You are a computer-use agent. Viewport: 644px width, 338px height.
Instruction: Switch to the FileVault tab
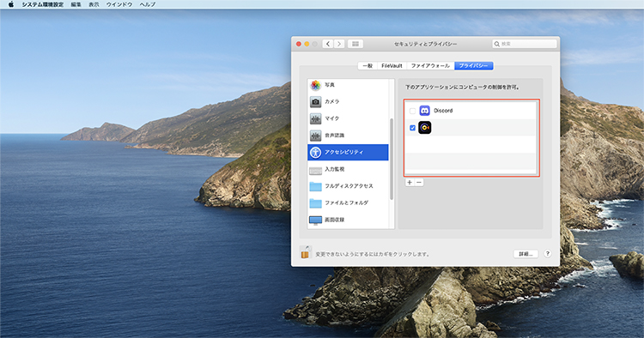[x=392, y=66]
